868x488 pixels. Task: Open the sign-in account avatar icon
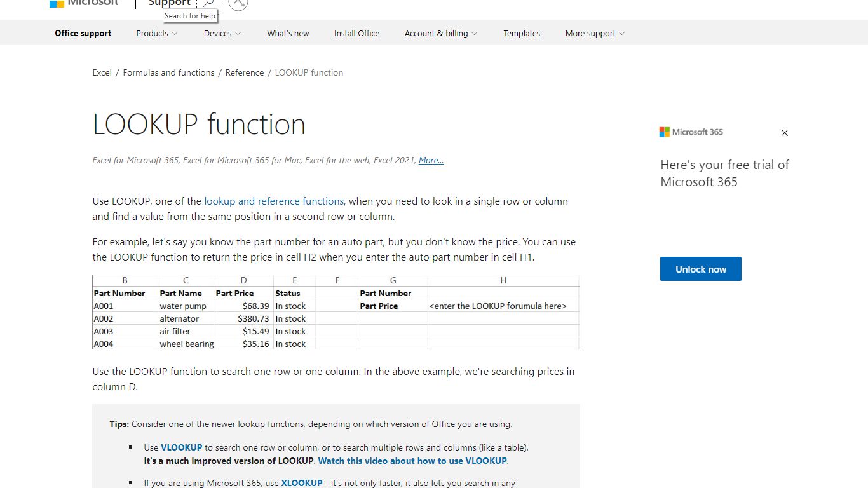tap(238, 4)
